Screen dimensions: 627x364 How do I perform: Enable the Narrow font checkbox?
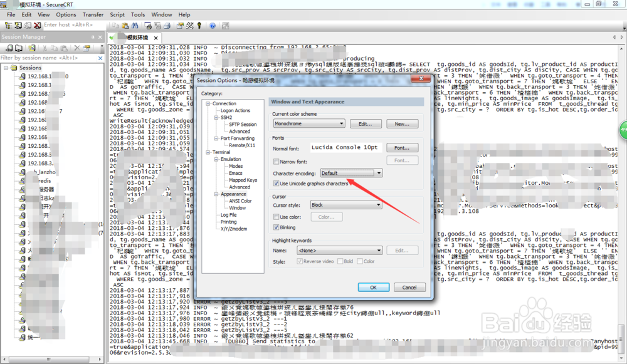pyautogui.click(x=276, y=162)
